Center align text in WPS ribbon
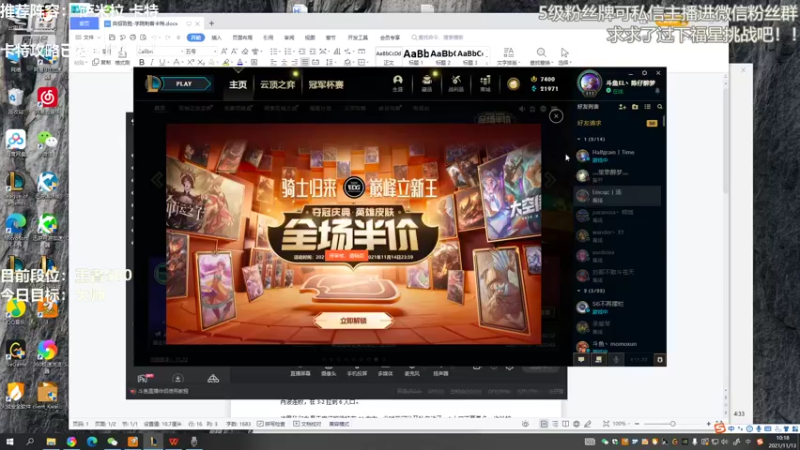This screenshot has width=800, height=450. pyautogui.click(x=284, y=62)
